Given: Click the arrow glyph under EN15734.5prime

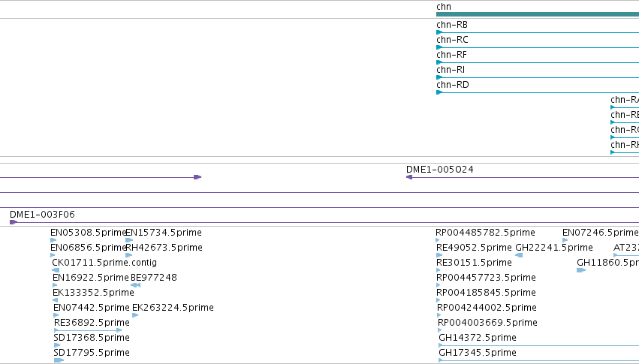Looking at the screenshot, I should tap(129, 240).
